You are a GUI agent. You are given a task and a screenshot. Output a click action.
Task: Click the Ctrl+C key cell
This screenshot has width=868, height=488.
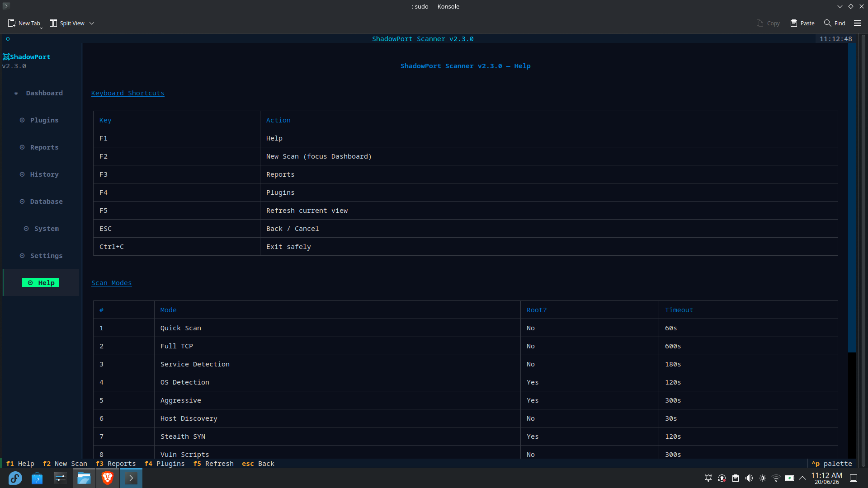pos(177,247)
